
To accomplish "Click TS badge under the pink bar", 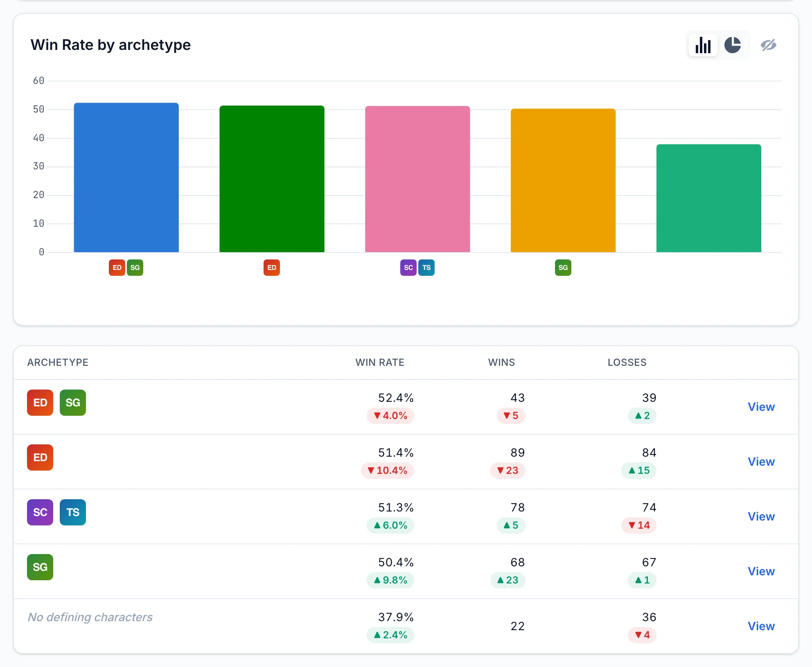I will pos(426,268).
